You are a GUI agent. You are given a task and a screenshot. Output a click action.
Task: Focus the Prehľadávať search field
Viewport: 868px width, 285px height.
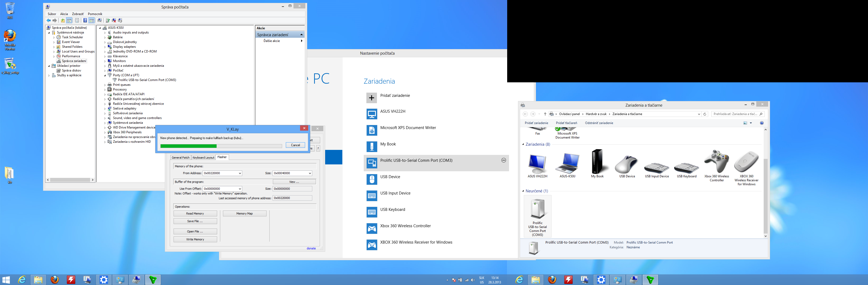(x=738, y=114)
